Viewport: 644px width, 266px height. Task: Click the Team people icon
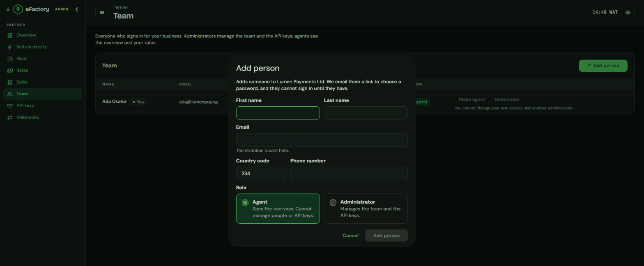click(x=10, y=94)
